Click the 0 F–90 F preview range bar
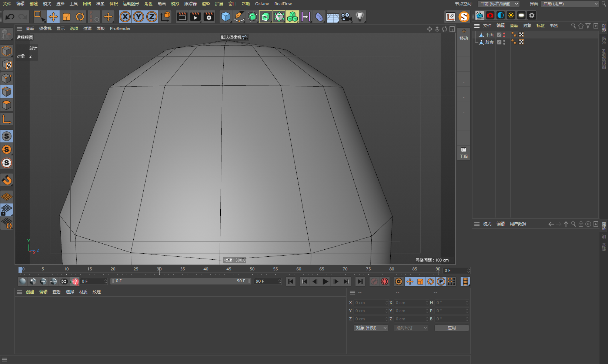The image size is (608, 364). click(181, 281)
